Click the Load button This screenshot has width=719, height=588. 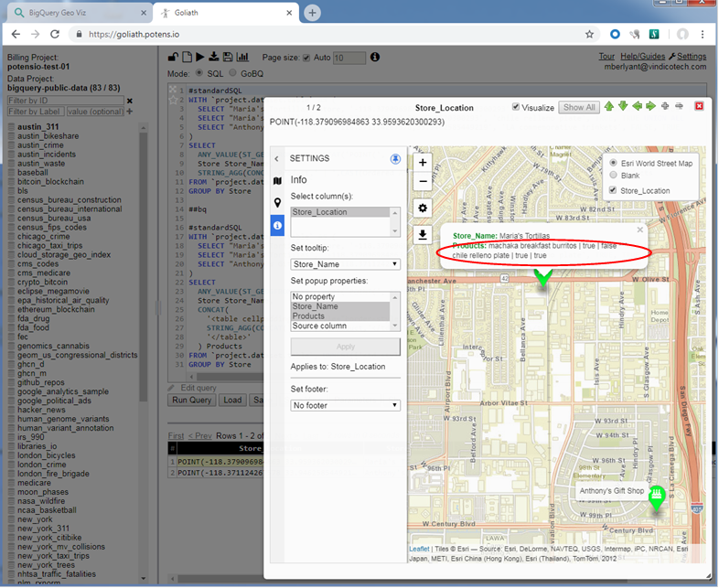[x=232, y=401]
